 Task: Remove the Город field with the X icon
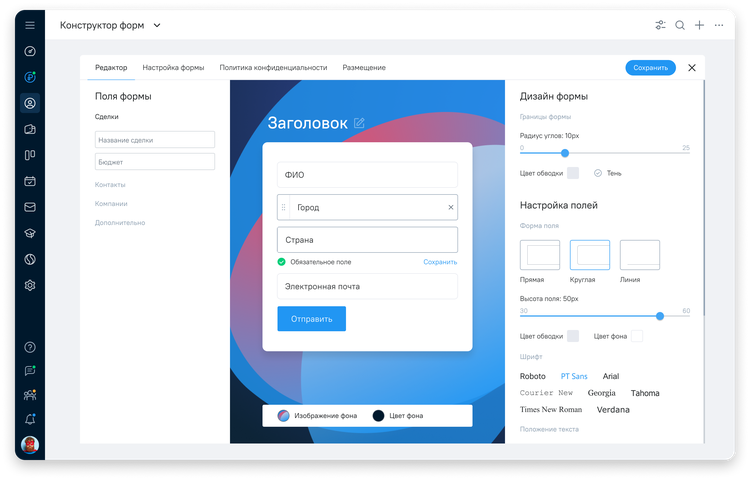[x=450, y=207]
